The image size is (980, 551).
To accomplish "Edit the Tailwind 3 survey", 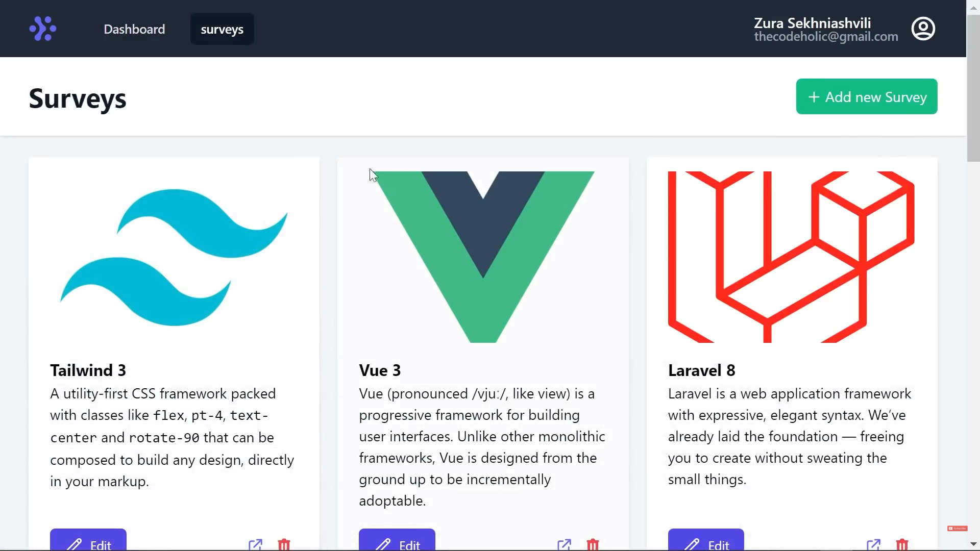I will click(88, 542).
